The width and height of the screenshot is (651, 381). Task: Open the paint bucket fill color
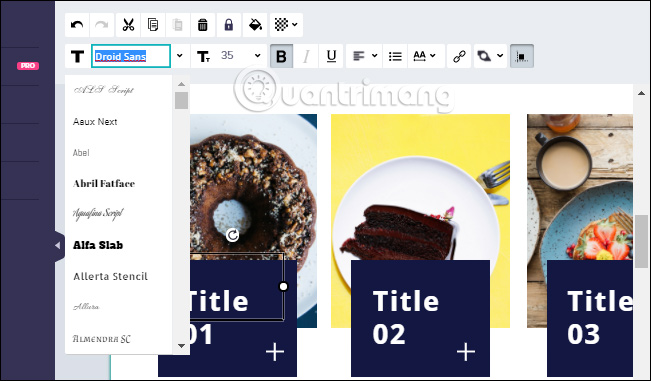click(255, 25)
